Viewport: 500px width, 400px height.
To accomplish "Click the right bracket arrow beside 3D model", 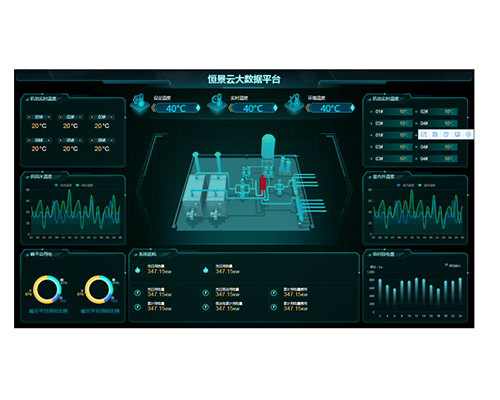I will (x=349, y=191).
